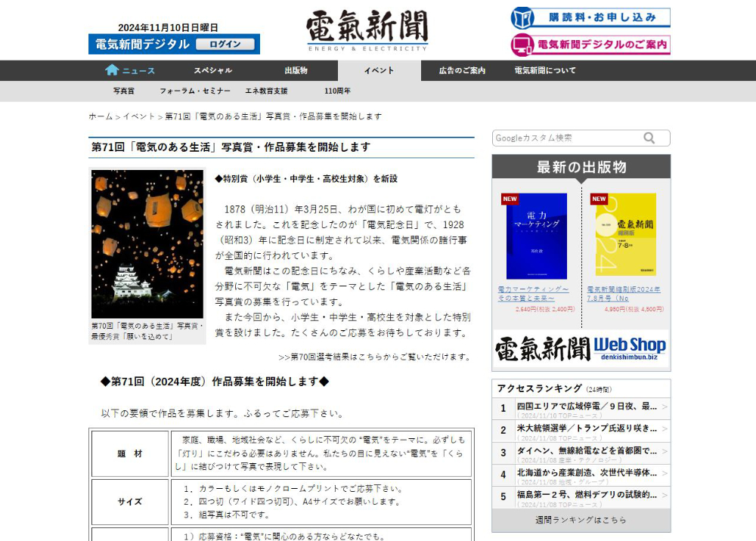Click the Google custom search field
The width and height of the screenshot is (756, 541).
(x=567, y=138)
